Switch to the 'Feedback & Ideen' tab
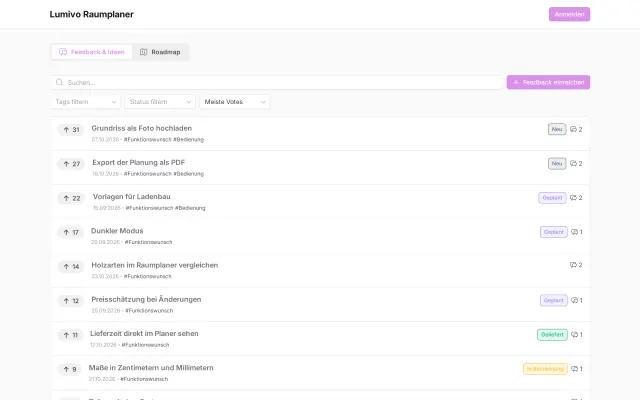The image size is (640, 400). pos(91,52)
